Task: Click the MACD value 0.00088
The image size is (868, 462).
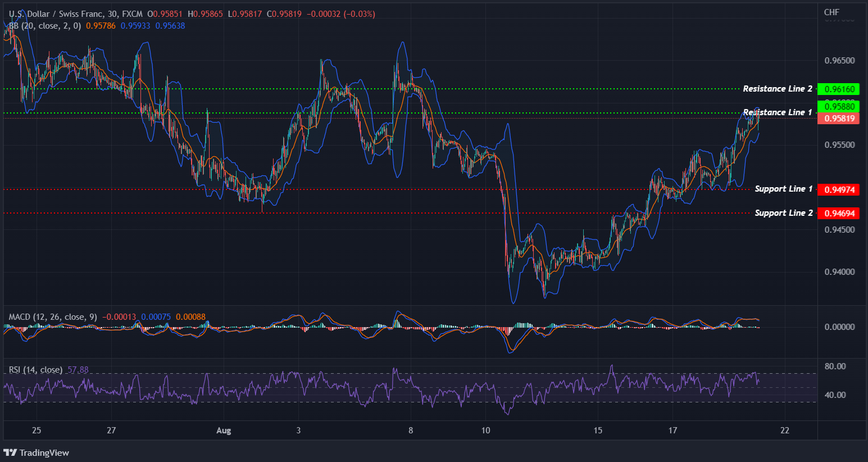Action: click(191, 316)
